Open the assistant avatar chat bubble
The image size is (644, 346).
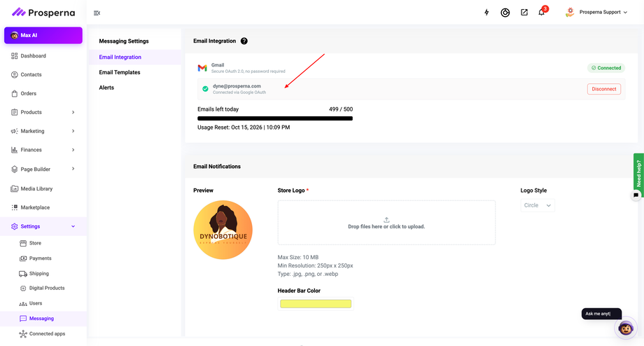click(x=626, y=328)
